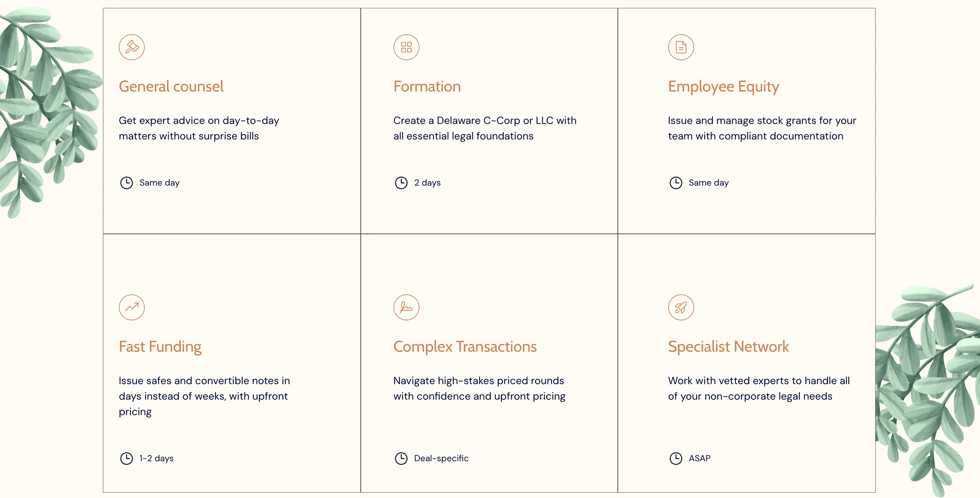Click the clock icon beside 2 days
980x498 pixels.
tap(401, 183)
